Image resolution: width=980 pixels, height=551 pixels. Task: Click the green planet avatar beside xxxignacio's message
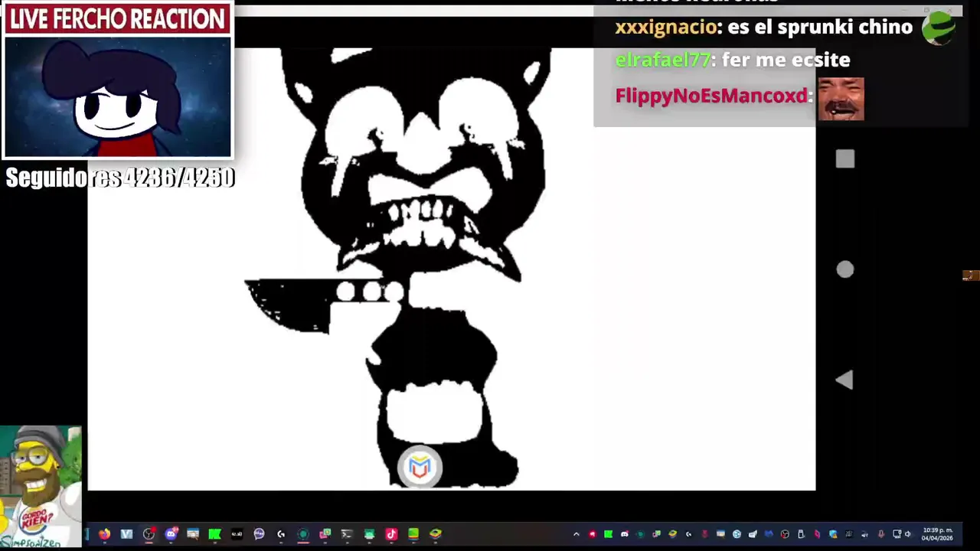(939, 28)
